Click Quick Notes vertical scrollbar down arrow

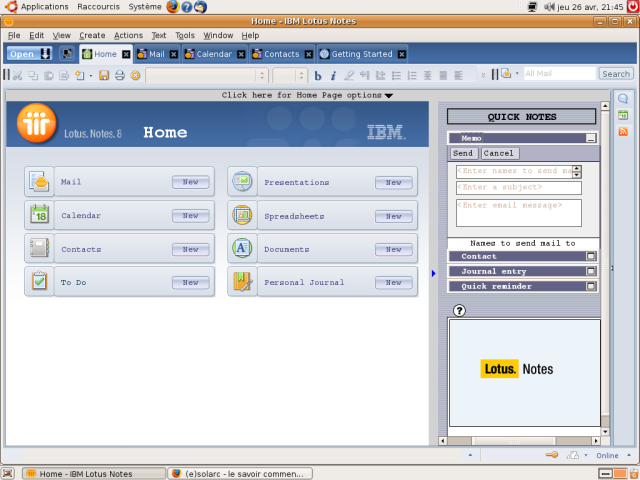click(x=605, y=431)
